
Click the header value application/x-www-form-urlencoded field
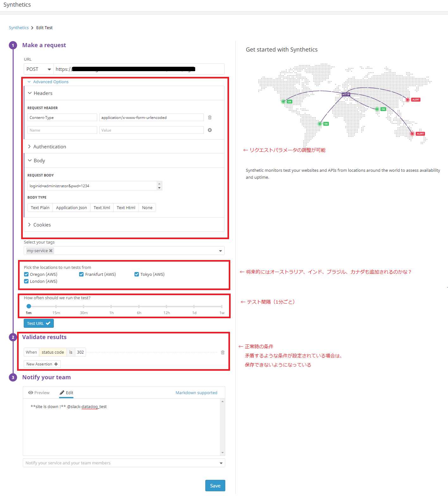152,117
